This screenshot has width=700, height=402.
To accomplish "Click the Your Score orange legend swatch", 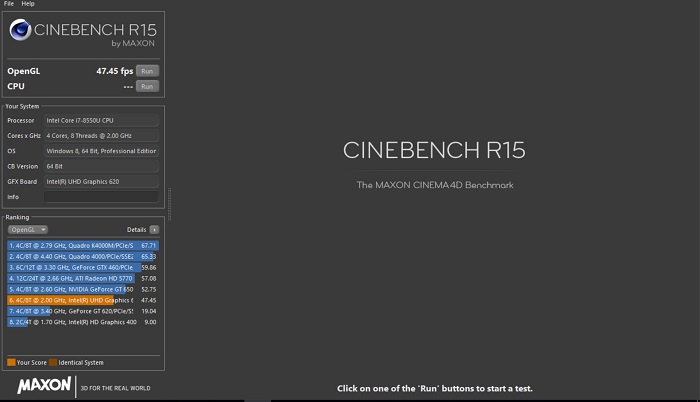I will [x=11, y=362].
